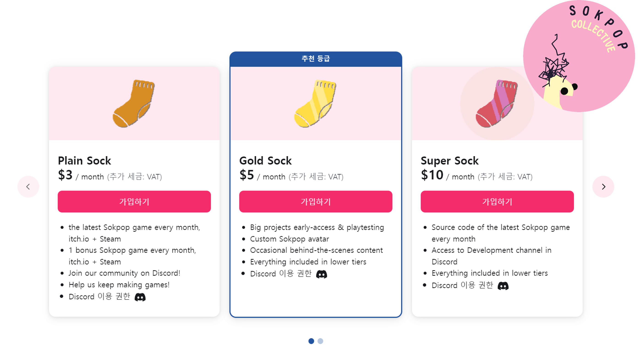Join the Super Sock $10 tier
Image resolution: width=644 pixels, height=356 pixels.
pos(497,202)
